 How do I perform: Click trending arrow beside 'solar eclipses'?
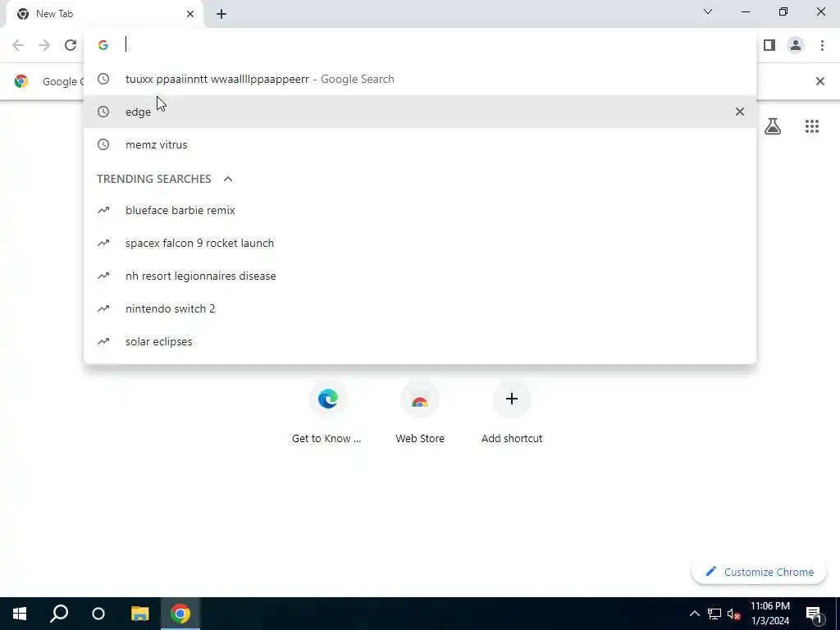pos(103,341)
